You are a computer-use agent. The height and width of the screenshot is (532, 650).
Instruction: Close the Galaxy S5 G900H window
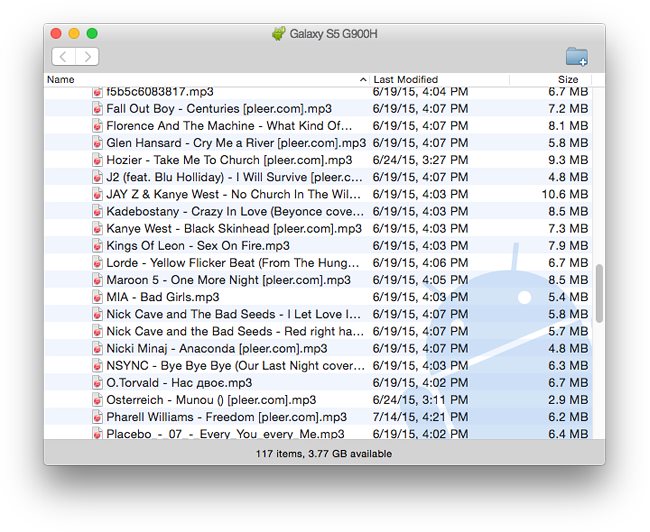pos(56,34)
